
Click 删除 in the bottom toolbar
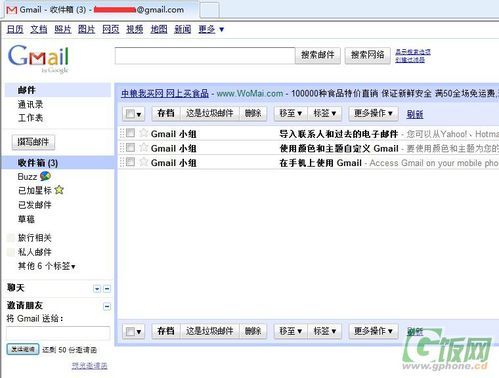click(x=253, y=331)
